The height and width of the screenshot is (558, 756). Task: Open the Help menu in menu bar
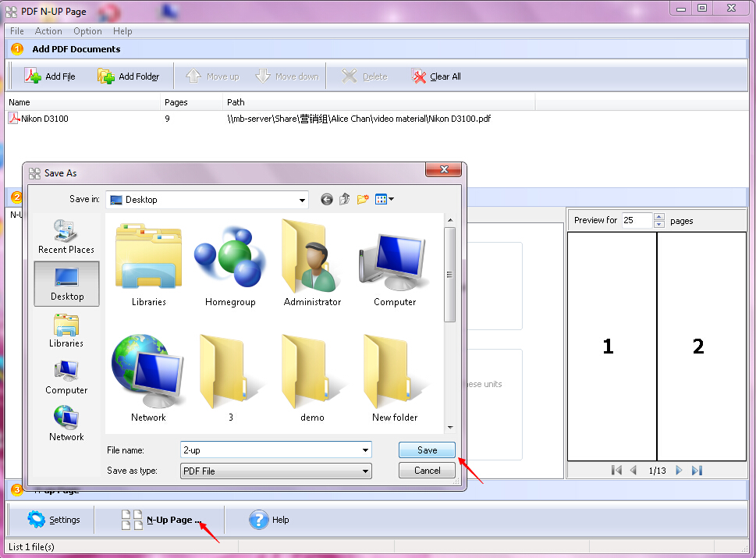point(122,31)
